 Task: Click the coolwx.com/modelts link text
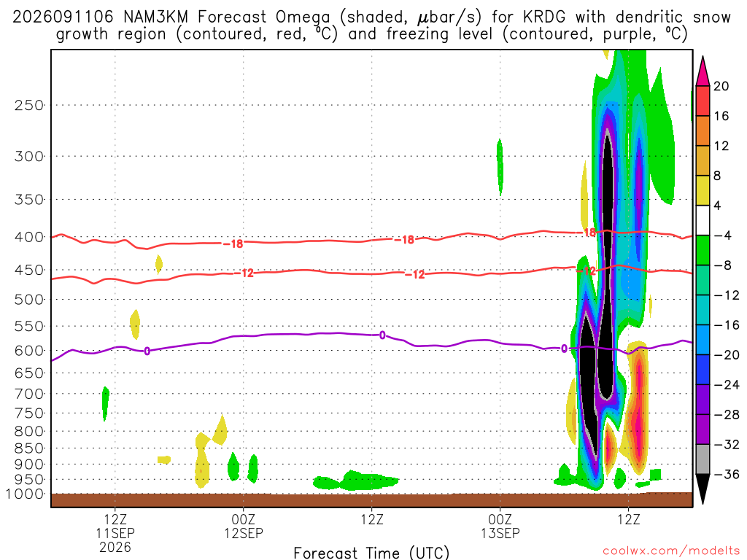coord(671,551)
